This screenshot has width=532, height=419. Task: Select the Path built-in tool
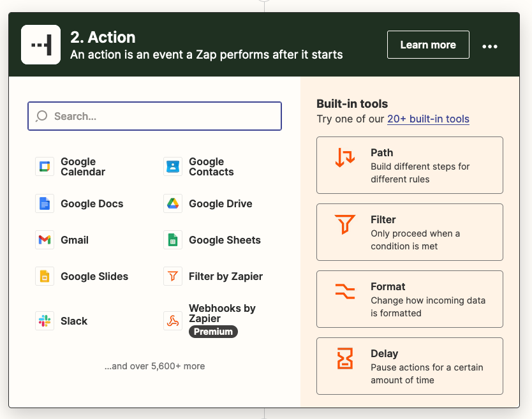[x=410, y=165]
